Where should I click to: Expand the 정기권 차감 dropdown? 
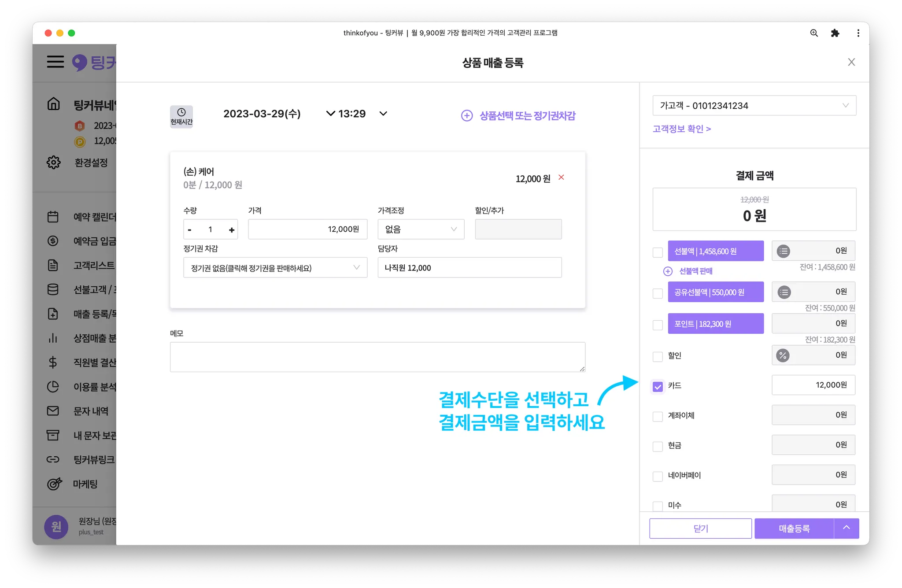click(x=275, y=268)
